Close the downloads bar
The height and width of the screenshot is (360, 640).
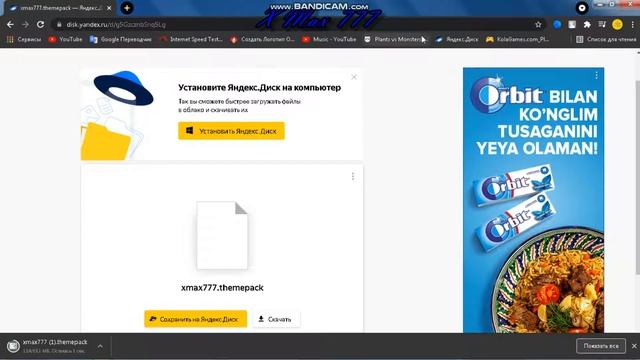coord(634,346)
